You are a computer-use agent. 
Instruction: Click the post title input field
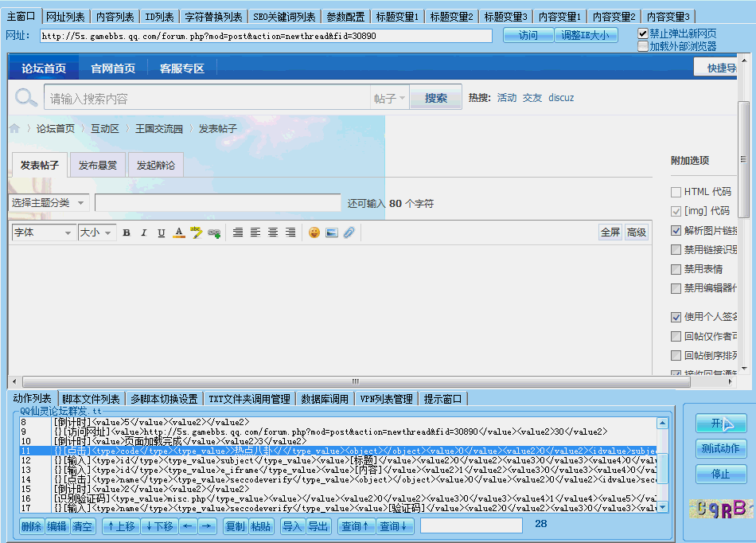218,202
